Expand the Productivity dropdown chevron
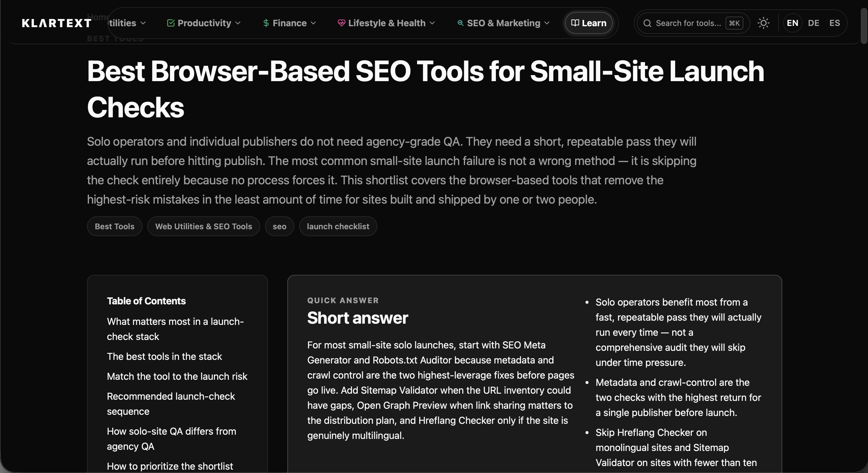The height and width of the screenshot is (473, 868). pyautogui.click(x=238, y=23)
